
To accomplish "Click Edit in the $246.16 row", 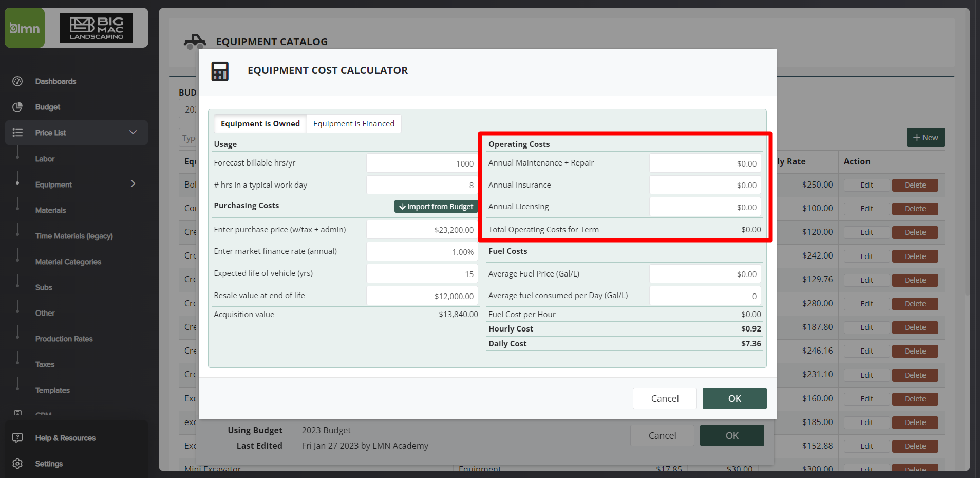I will point(867,351).
